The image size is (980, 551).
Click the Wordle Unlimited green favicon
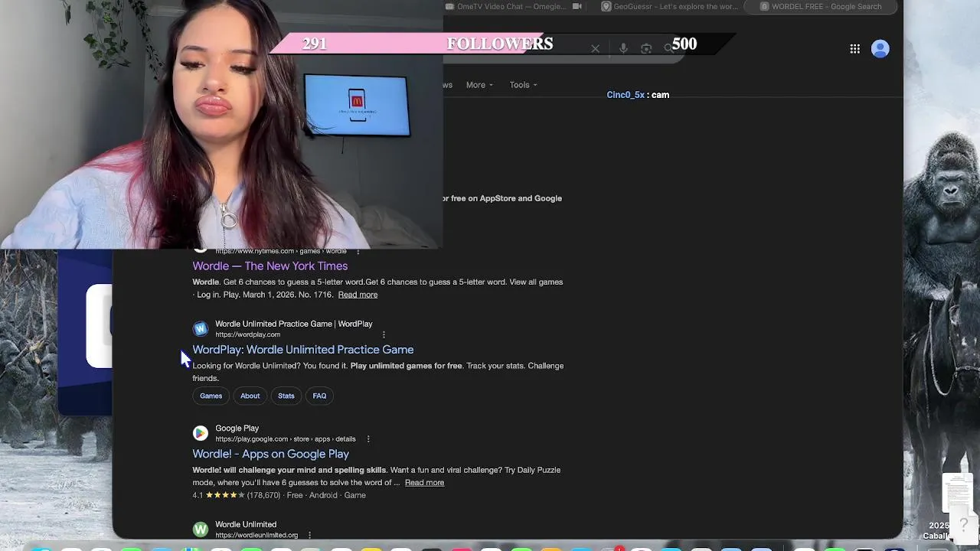click(201, 530)
